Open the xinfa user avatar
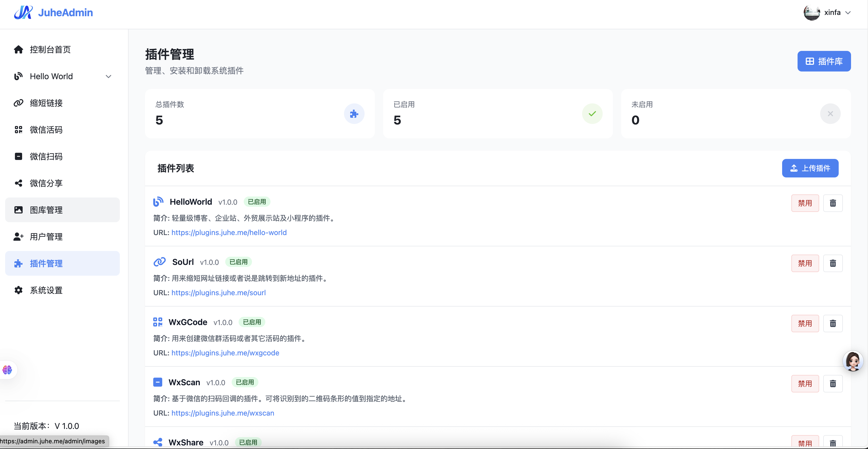 pyautogui.click(x=811, y=13)
